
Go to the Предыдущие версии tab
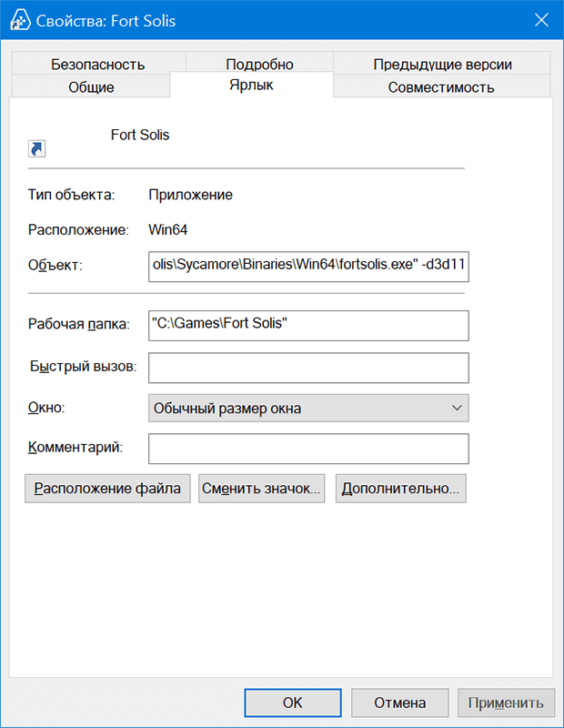coord(442,64)
